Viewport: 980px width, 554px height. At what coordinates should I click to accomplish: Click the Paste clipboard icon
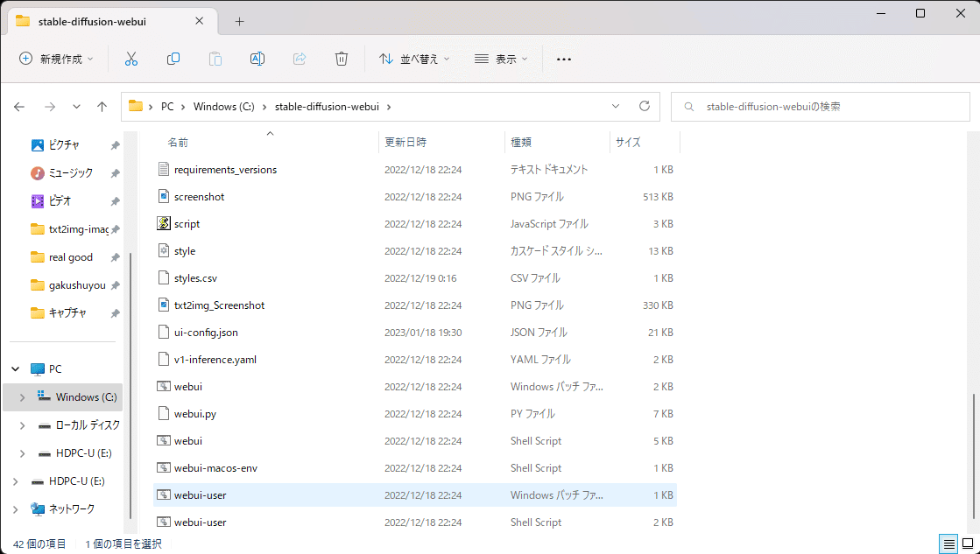[x=215, y=59]
